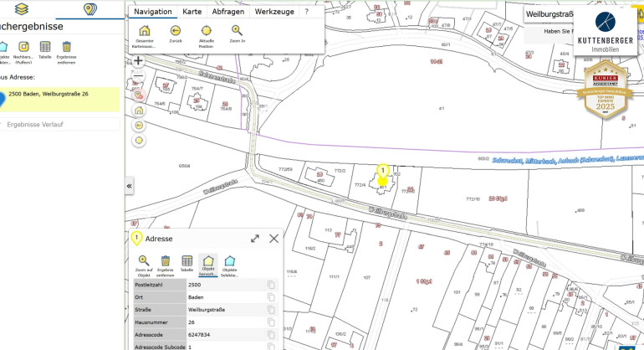Open the Werkzeuge menu tab

[274, 13]
